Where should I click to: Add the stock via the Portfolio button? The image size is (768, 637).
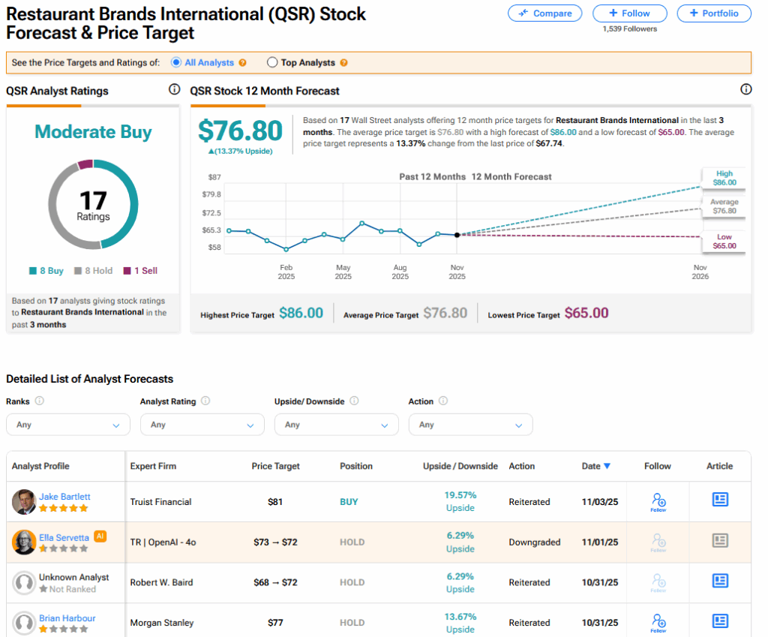(714, 13)
